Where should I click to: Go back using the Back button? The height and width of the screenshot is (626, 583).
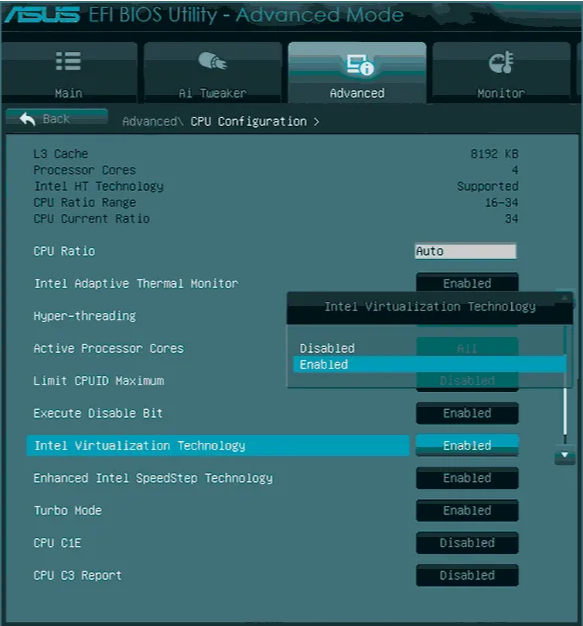click(57, 119)
